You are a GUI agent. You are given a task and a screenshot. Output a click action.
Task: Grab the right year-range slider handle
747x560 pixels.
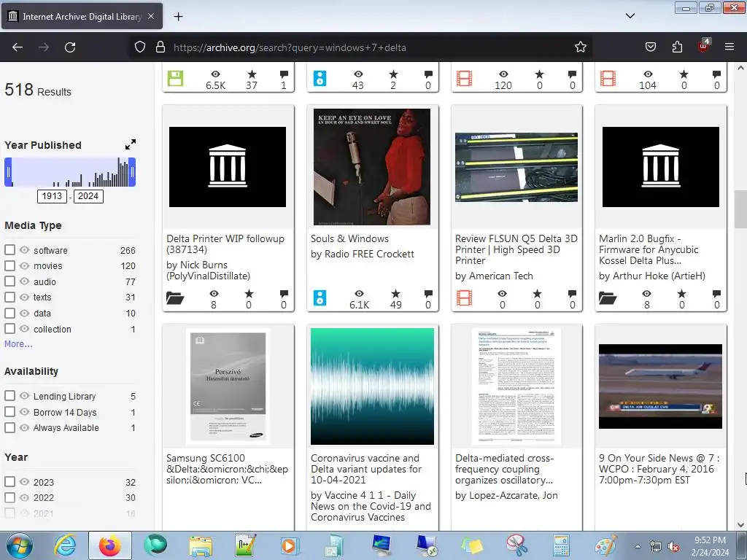133,172
